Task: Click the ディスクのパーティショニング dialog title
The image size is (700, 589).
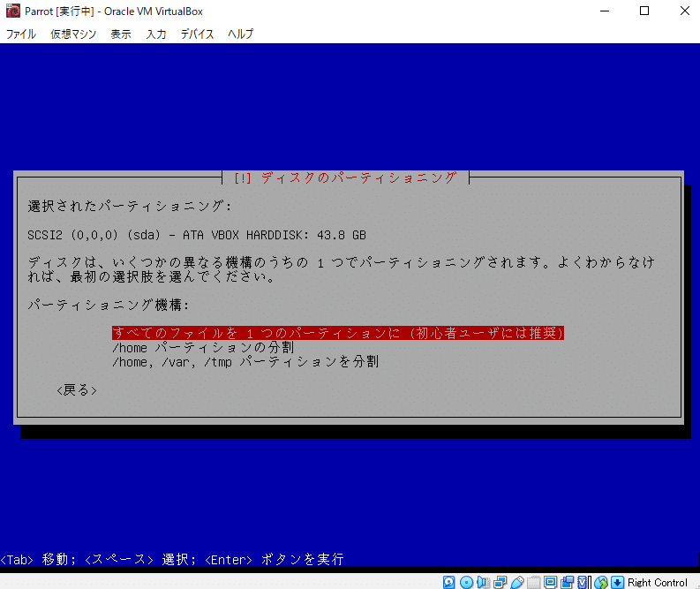Action: (345, 177)
